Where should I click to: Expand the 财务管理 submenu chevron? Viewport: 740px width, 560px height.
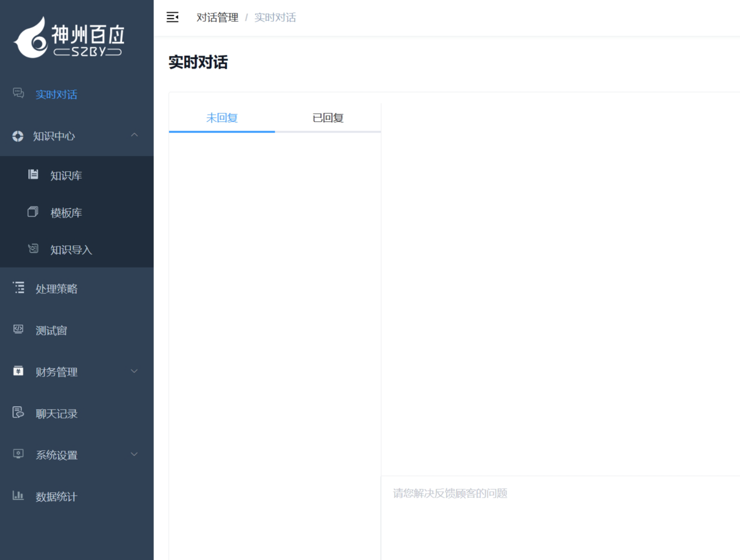tap(134, 371)
